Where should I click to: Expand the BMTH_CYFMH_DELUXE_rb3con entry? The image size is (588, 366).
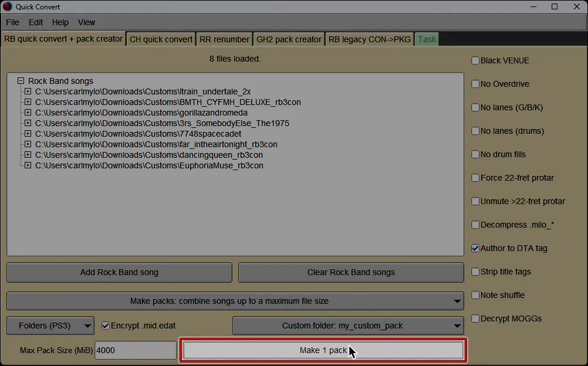(x=28, y=102)
